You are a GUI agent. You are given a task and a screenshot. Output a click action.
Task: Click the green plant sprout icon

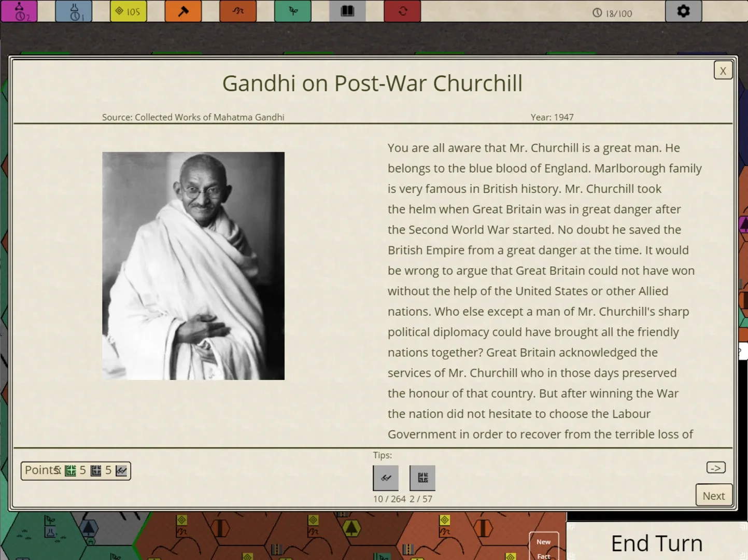pos(293,11)
